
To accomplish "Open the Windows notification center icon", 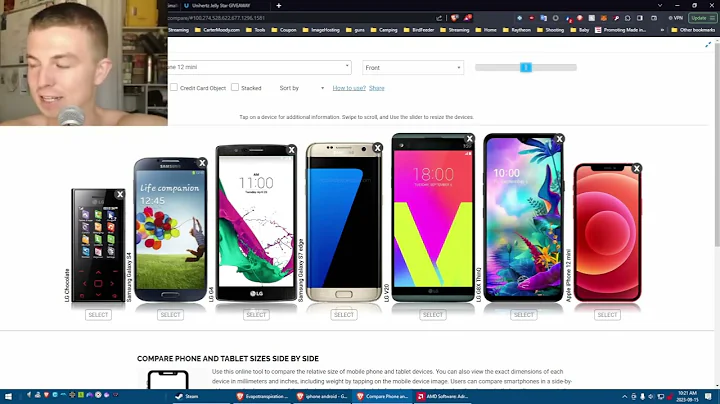I will [708, 396].
